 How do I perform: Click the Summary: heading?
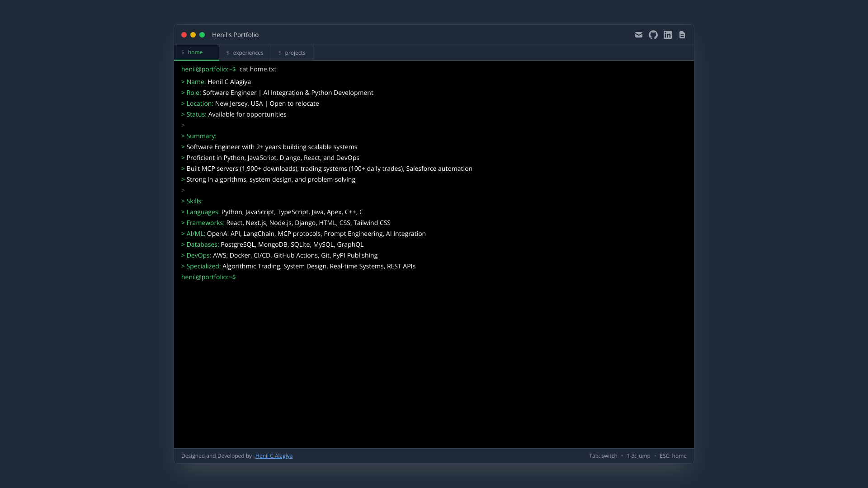point(199,136)
